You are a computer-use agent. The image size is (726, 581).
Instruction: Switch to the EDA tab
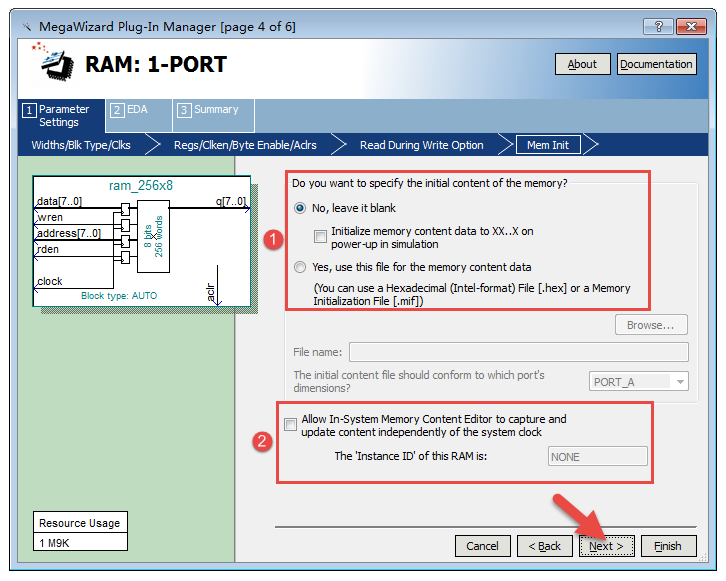tap(138, 116)
